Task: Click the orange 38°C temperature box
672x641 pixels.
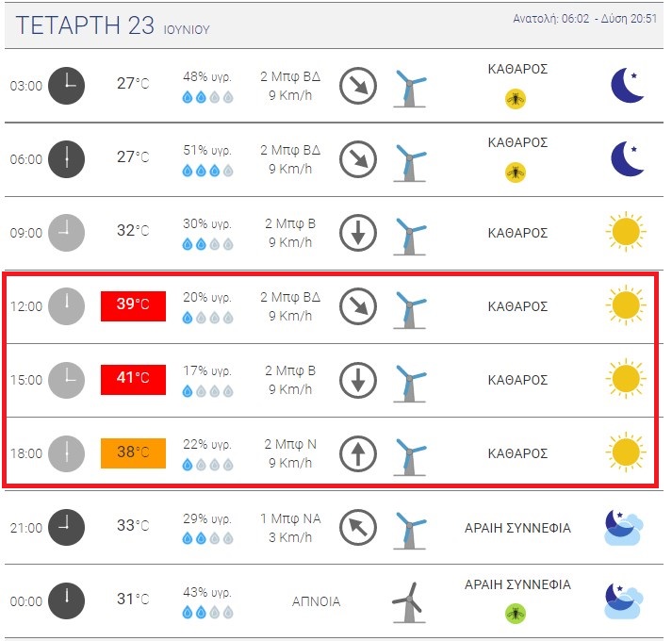Action: click(133, 453)
